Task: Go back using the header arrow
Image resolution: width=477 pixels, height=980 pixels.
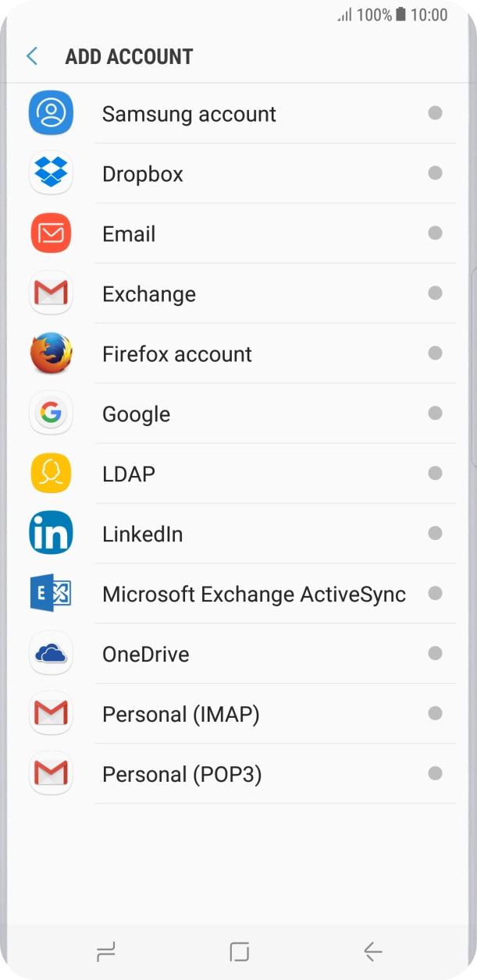Action: point(32,56)
